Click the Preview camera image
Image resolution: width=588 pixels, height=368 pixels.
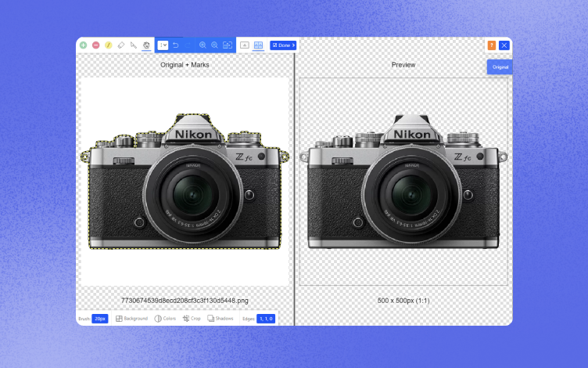[403, 182]
